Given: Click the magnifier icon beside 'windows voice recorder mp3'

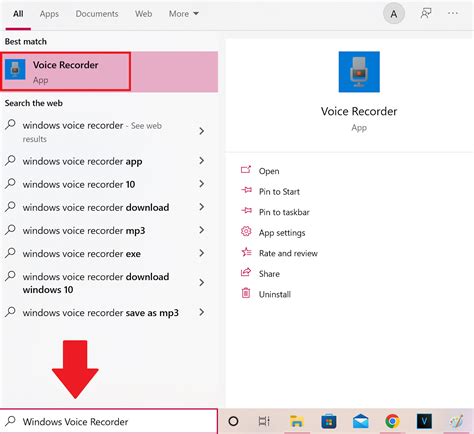Looking at the screenshot, I should coord(11,230).
